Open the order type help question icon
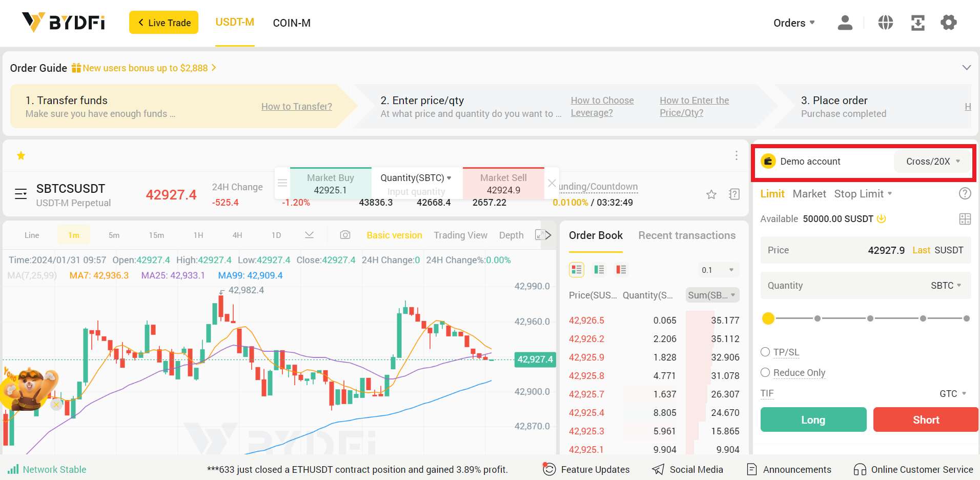This screenshot has height=480, width=980. [x=965, y=193]
